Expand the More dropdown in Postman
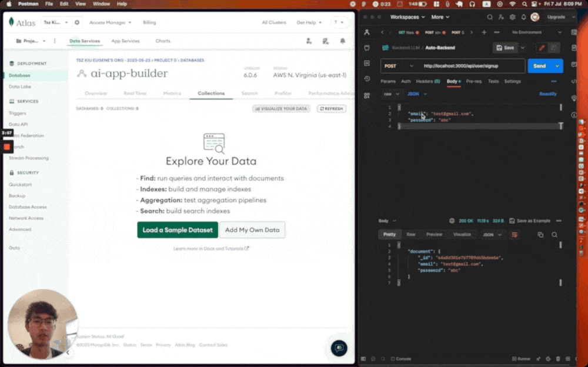The image size is (588, 367). coord(440,17)
